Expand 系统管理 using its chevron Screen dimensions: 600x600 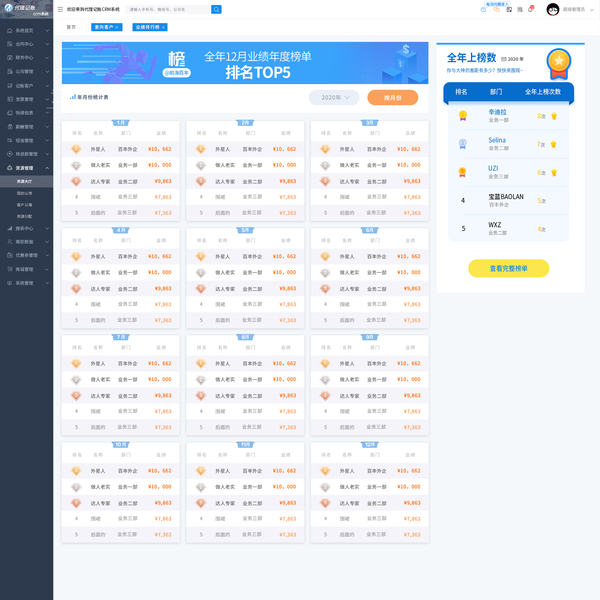[x=47, y=283]
